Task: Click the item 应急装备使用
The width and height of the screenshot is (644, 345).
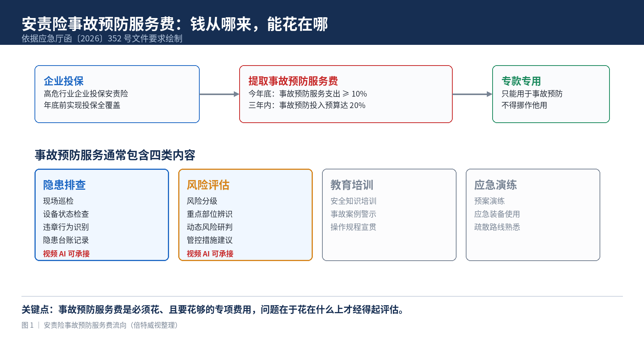Action: (x=497, y=214)
